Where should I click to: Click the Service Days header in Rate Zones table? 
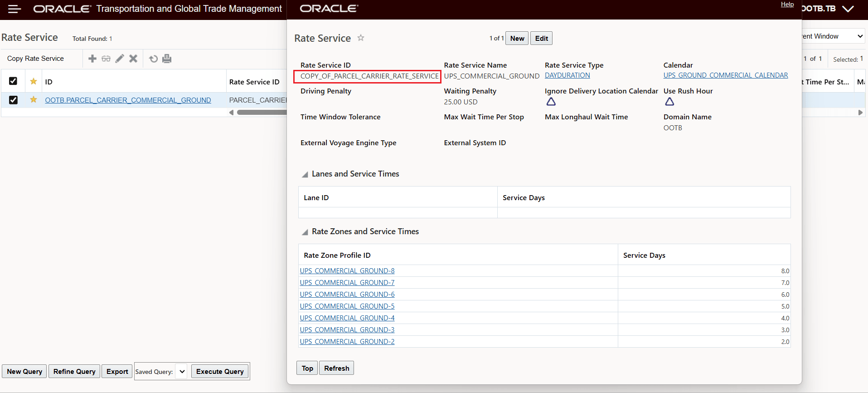tap(644, 255)
